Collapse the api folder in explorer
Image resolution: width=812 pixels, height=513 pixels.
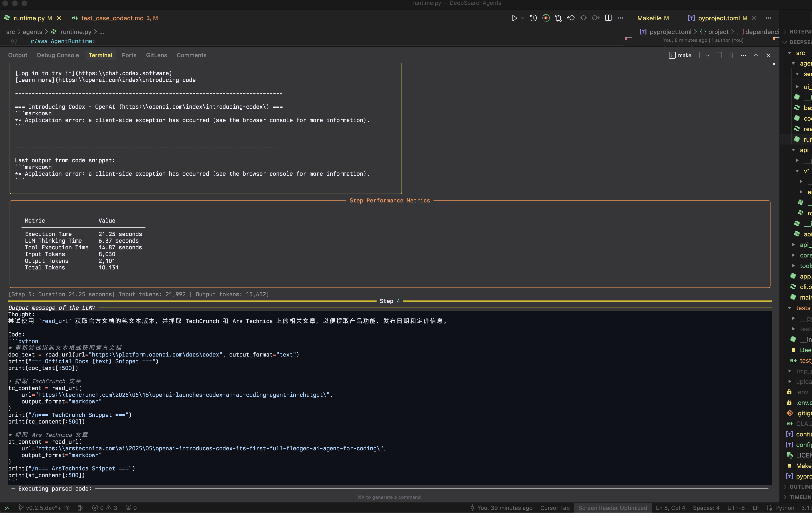tap(793, 150)
